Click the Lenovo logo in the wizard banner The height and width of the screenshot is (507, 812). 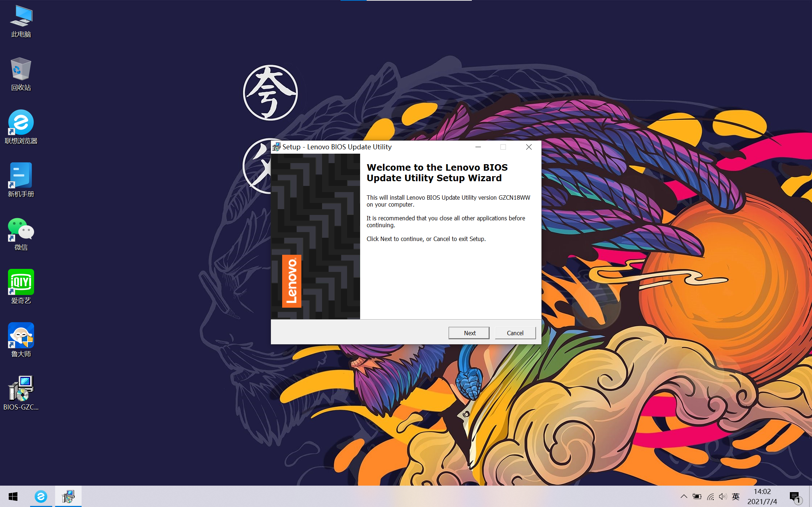click(292, 281)
